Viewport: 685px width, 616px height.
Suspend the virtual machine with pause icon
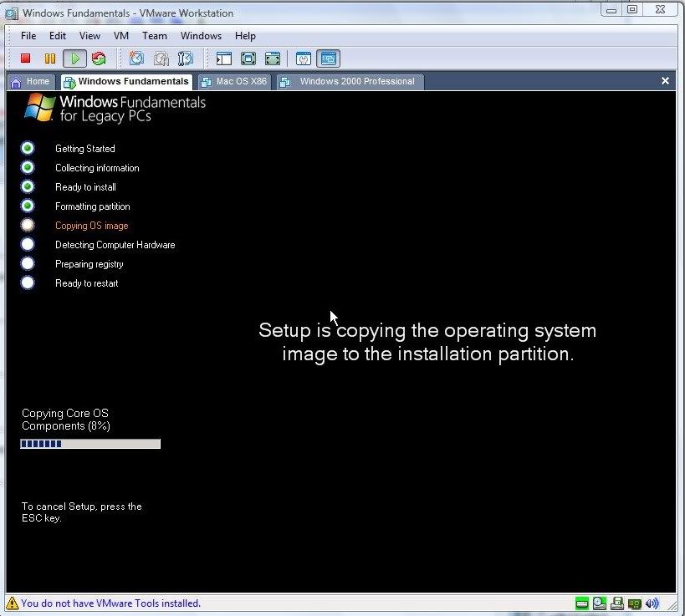point(50,59)
